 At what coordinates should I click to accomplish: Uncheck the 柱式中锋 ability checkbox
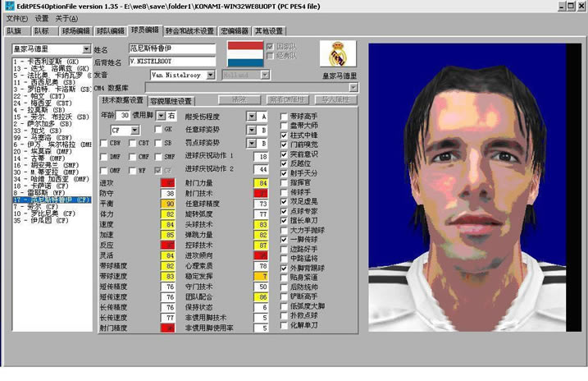click(285, 133)
